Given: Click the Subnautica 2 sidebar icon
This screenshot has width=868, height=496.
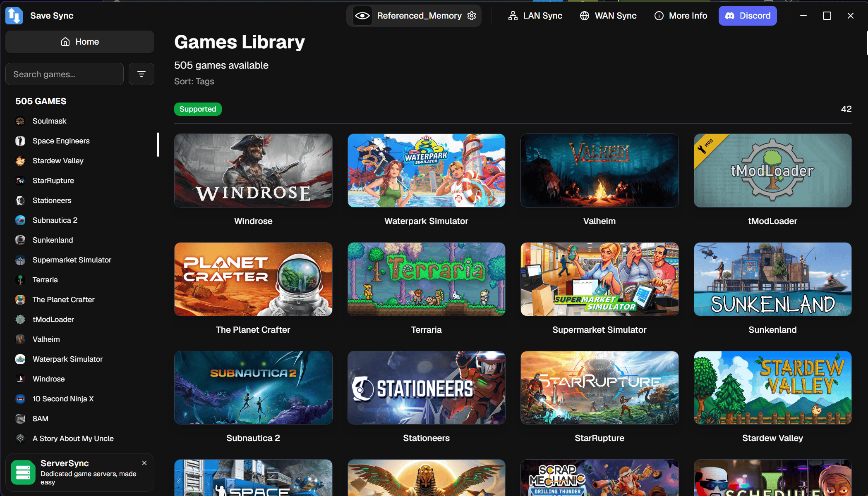Looking at the screenshot, I should click(x=20, y=220).
